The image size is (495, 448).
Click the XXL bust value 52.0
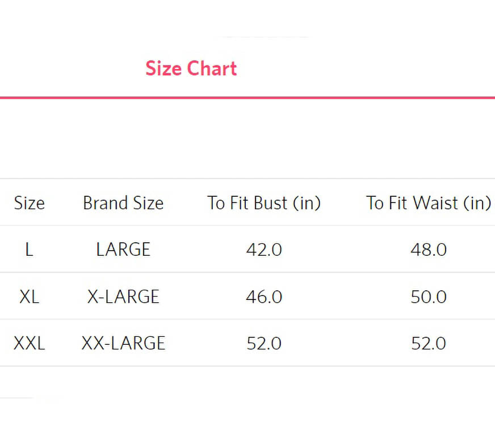coord(264,343)
